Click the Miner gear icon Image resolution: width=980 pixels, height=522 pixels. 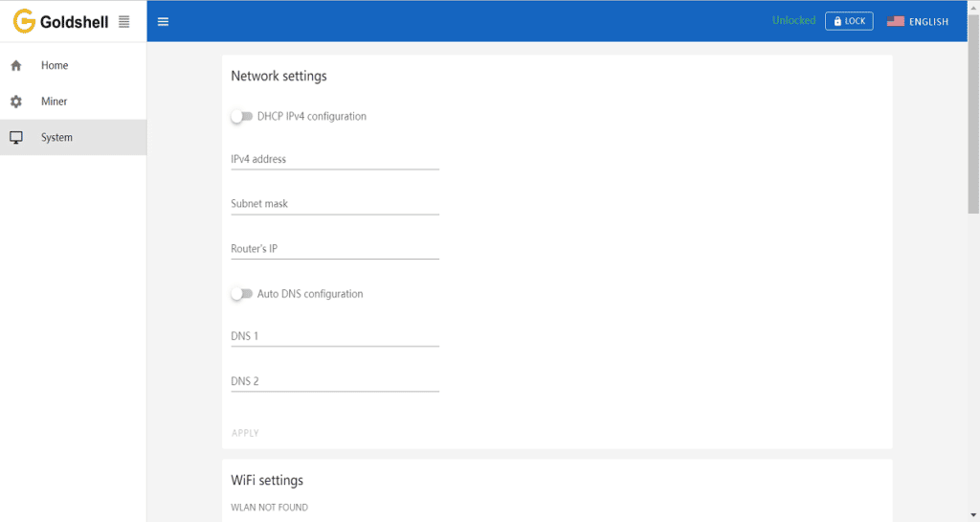[16, 102]
